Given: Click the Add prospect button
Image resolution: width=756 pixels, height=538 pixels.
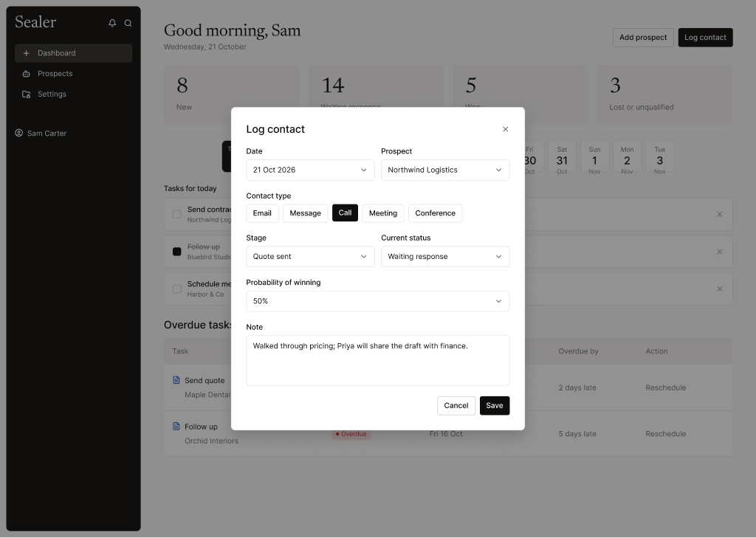Looking at the screenshot, I should 643,38.
